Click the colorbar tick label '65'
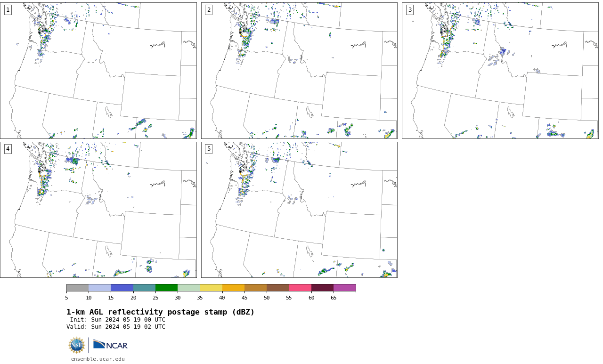This screenshot has width=603, height=364. [334, 298]
